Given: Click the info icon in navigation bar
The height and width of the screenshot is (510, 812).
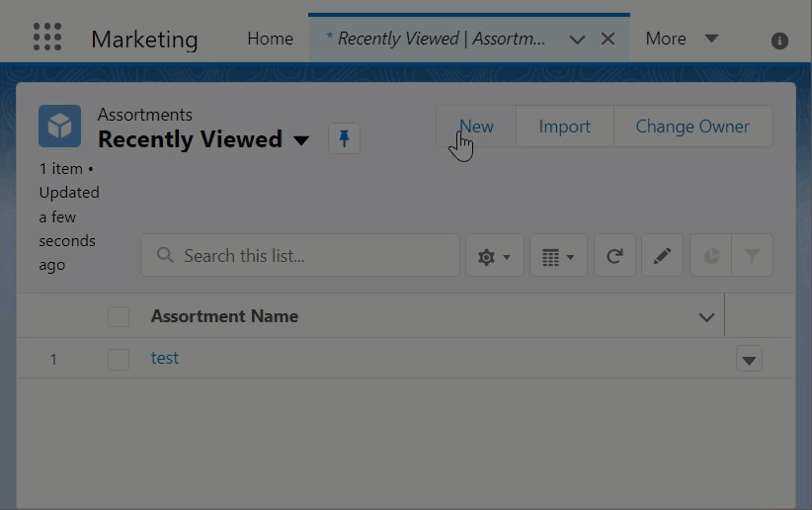Looking at the screenshot, I should tap(779, 41).
